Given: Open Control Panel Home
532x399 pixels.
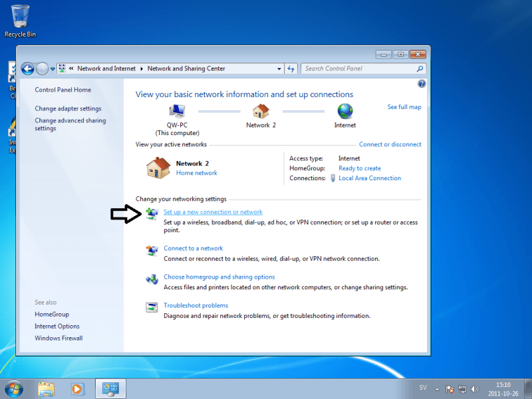Looking at the screenshot, I should click(63, 90).
